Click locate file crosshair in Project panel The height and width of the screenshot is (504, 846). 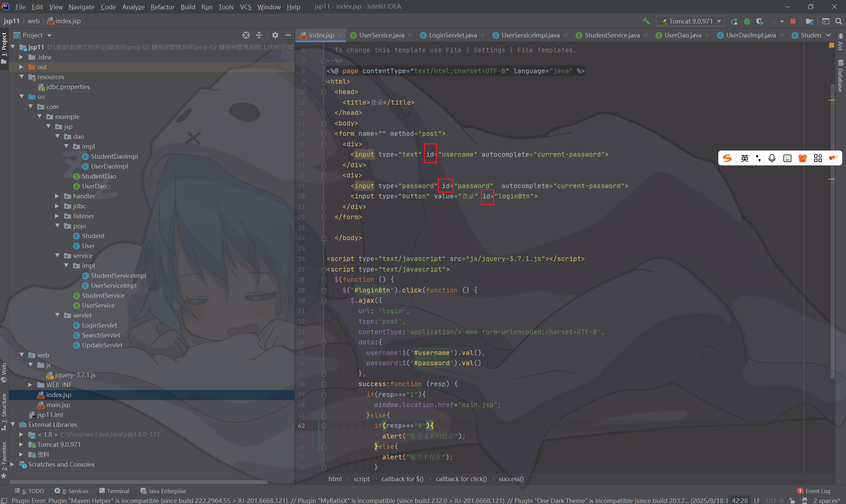[246, 35]
